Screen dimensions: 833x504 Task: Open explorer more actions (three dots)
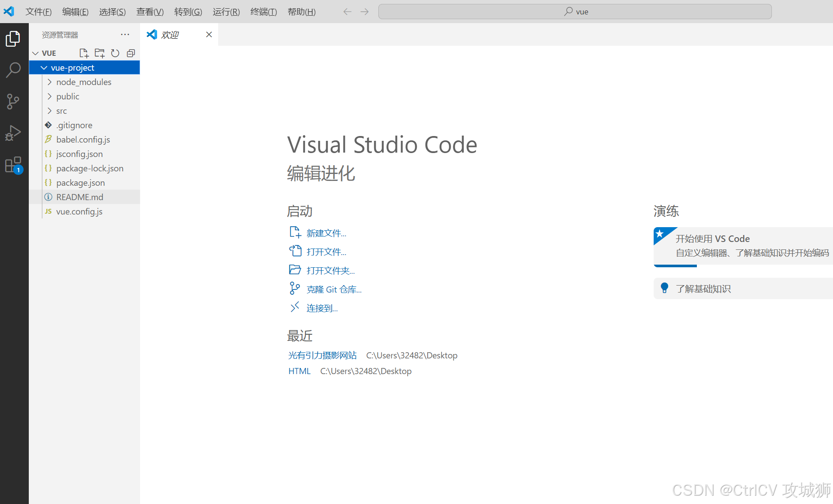(125, 34)
